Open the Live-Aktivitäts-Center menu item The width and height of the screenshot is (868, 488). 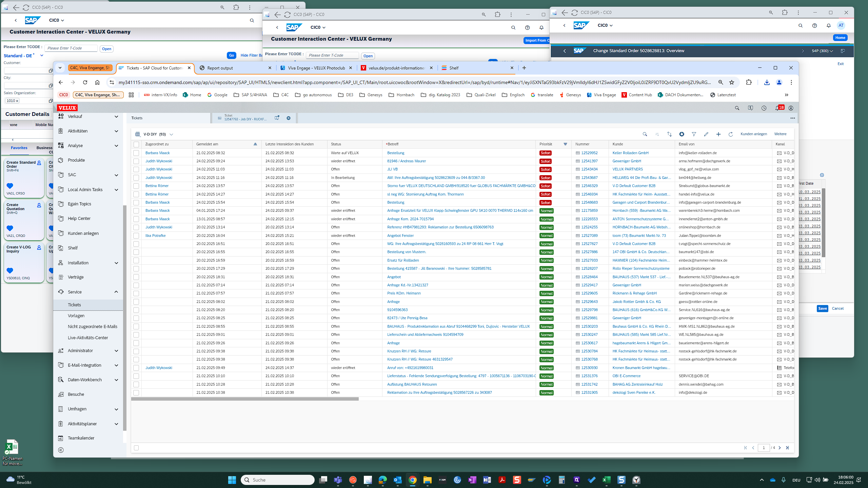click(x=88, y=338)
